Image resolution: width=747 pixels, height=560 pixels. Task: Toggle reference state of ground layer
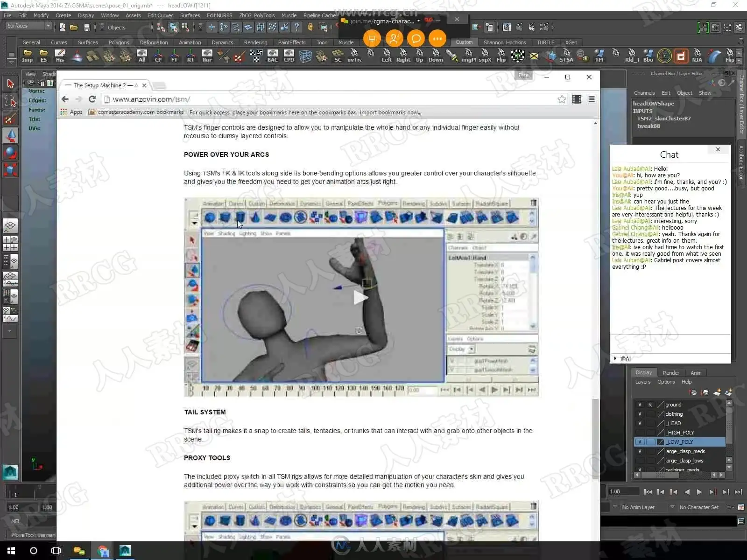pos(650,405)
